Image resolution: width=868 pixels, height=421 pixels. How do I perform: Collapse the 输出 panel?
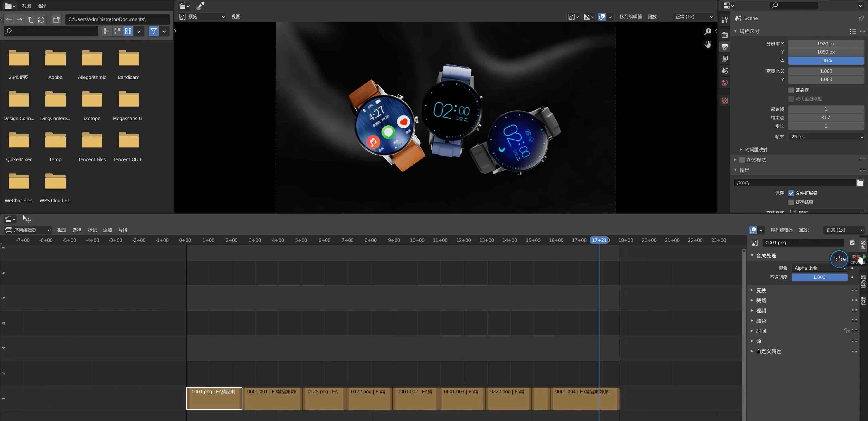(742, 170)
